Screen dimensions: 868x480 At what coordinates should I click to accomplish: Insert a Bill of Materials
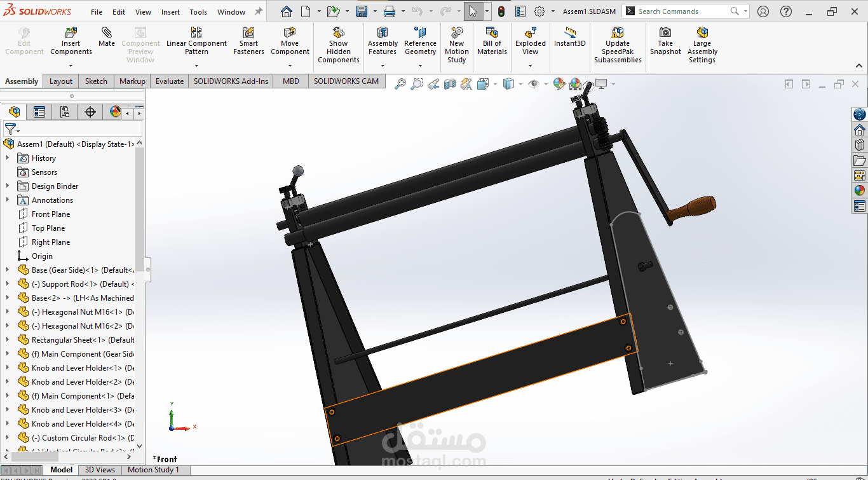pos(492,41)
